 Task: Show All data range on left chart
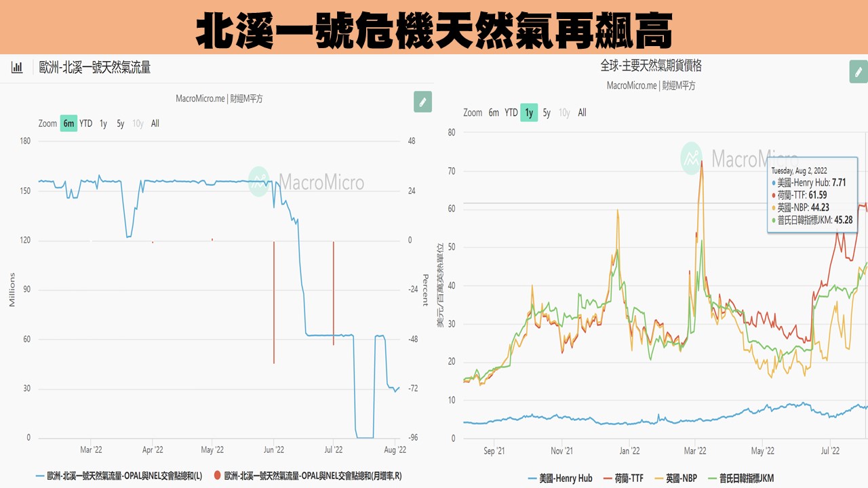pyautogui.click(x=155, y=123)
